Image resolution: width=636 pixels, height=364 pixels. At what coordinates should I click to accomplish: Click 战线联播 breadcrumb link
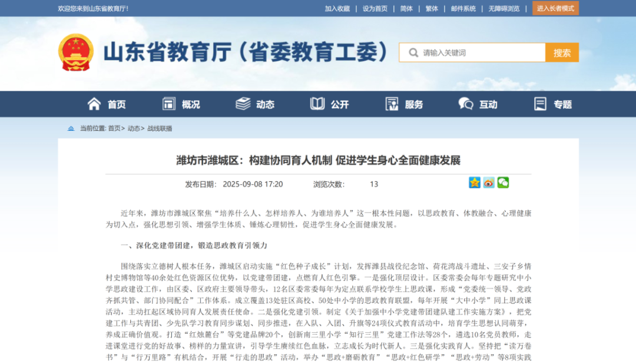coord(160,128)
